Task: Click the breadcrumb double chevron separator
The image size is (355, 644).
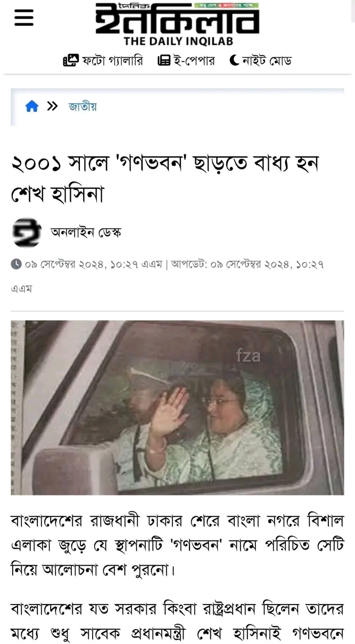Action: tap(52, 106)
